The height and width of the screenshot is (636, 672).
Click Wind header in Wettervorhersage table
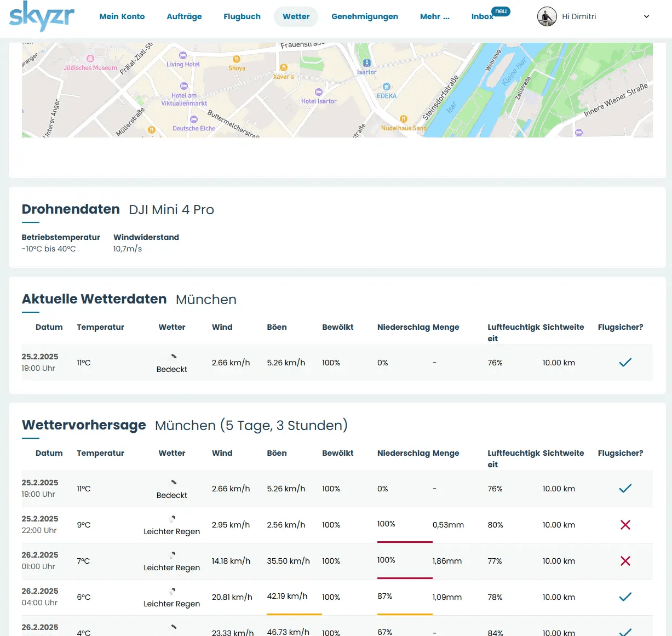[222, 453]
